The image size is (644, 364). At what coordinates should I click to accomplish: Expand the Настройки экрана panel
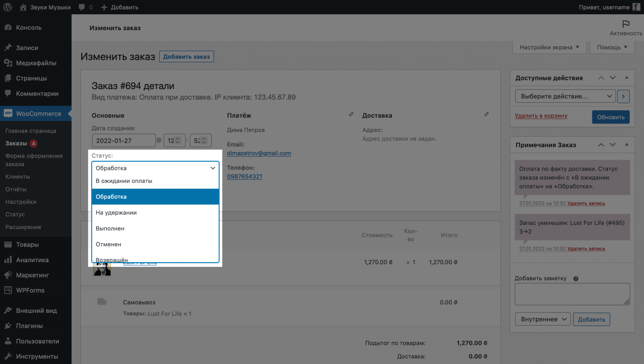549,47
